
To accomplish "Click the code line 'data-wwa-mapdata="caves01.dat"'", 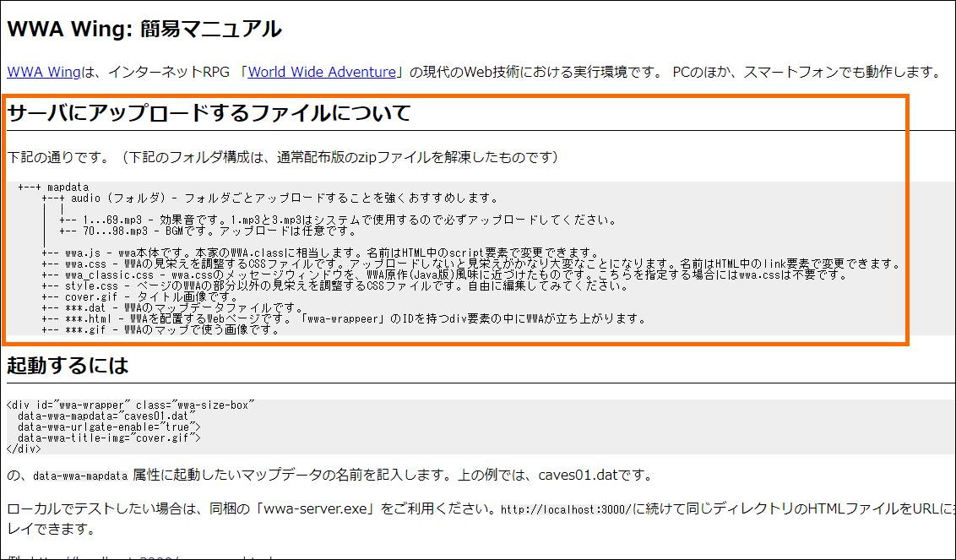I will pyautogui.click(x=106, y=416).
